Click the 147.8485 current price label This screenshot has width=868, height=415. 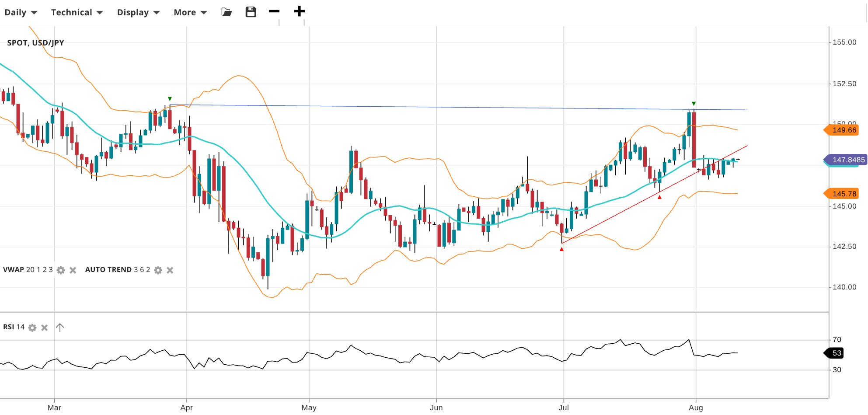847,160
